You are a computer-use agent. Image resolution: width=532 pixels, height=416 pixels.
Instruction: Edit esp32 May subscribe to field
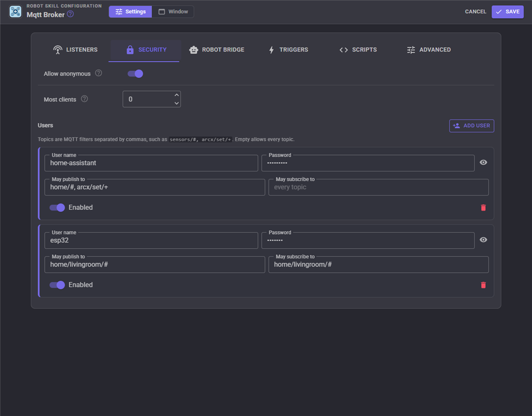pos(379,265)
